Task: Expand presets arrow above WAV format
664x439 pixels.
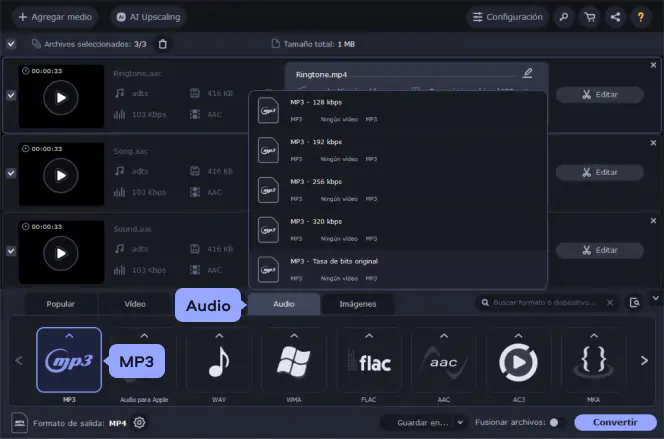Action: [218, 336]
